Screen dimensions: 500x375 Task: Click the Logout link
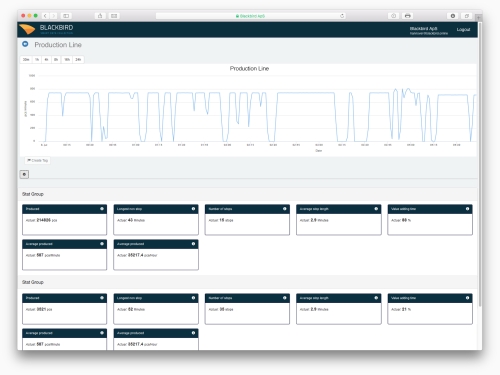tap(463, 29)
